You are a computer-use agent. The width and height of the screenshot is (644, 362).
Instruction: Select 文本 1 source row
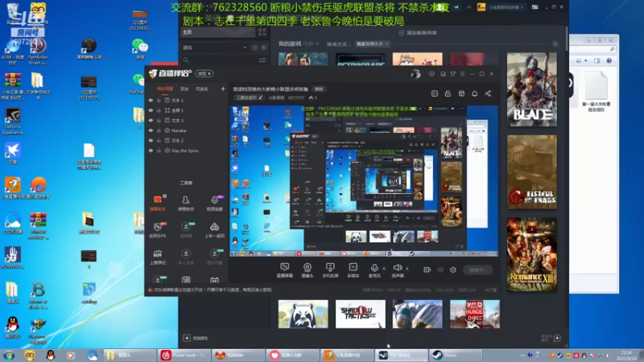coord(186,100)
